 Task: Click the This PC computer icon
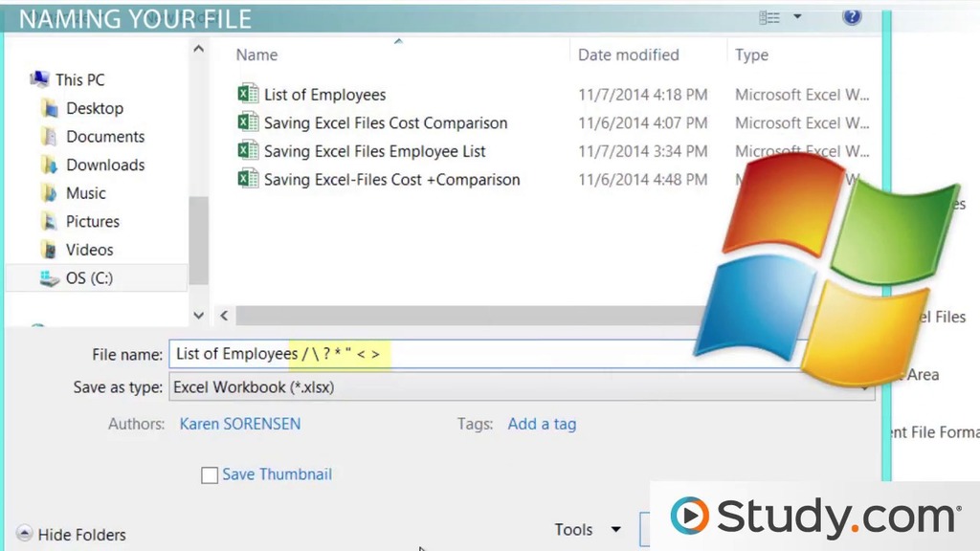(39, 79)
